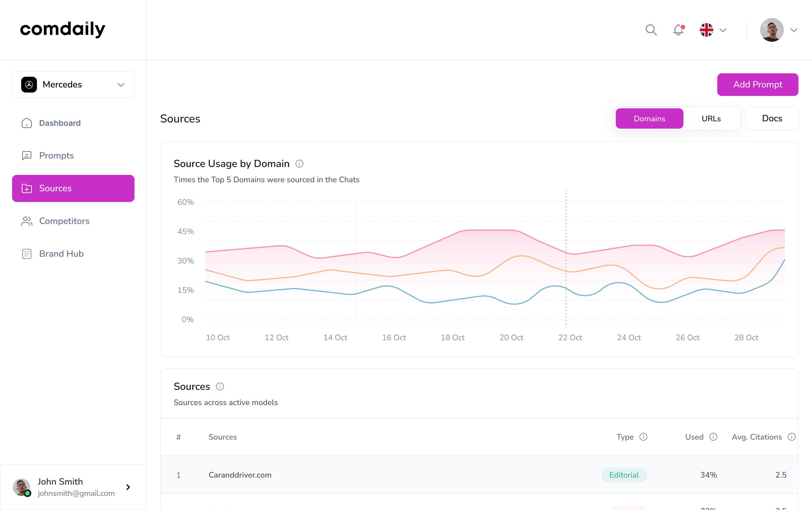Click the comdaily logo
This screenshot has height=510, width=812.
point(63,29)
